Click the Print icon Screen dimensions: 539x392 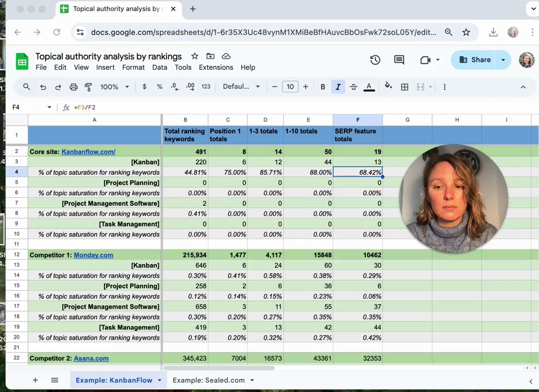[x=73, y=87]
